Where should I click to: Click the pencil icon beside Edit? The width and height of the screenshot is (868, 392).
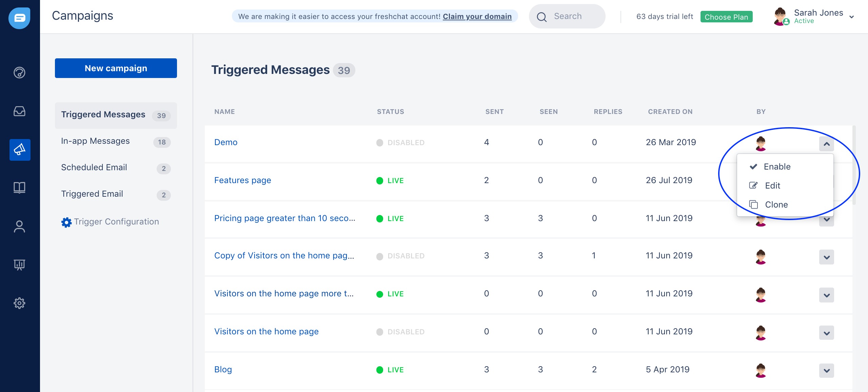pos(753,185)
